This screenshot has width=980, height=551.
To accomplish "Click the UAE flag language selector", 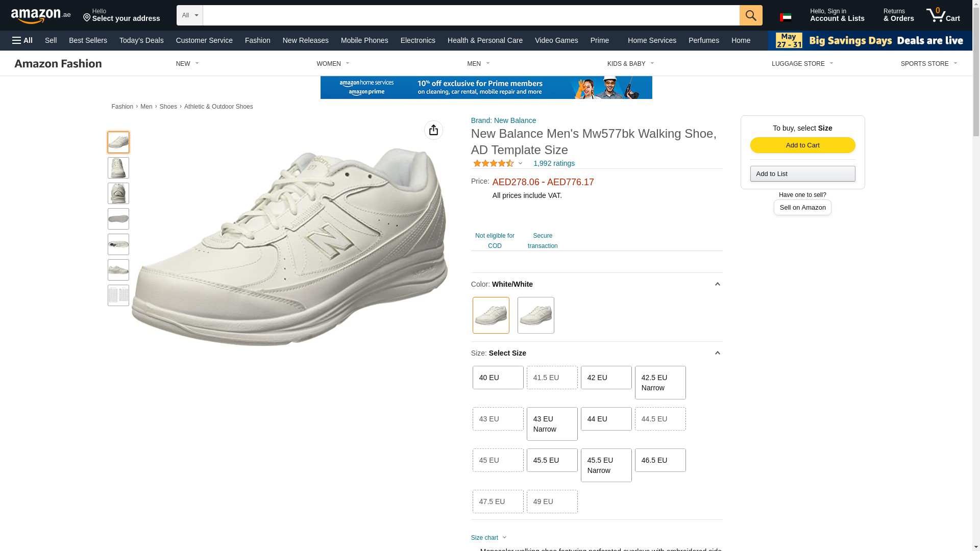I will (x=786, y=17).
